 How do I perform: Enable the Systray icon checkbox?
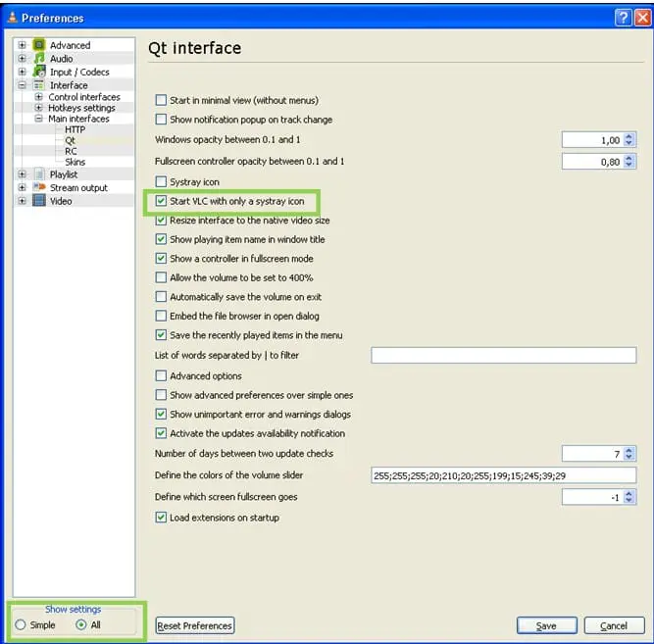[162, 182]
